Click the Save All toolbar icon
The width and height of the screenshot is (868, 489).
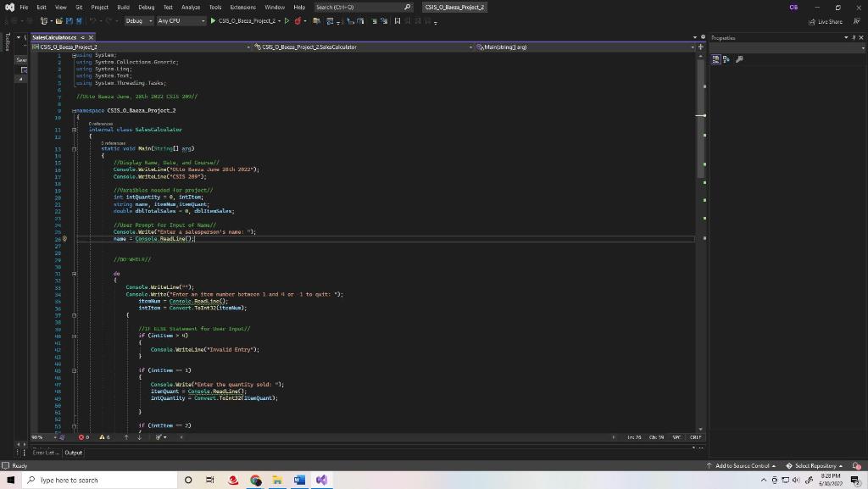click(x=78, y=23)
